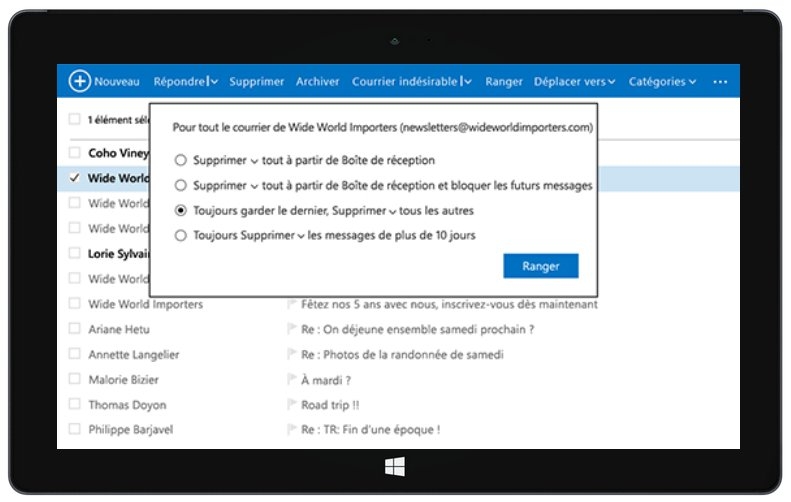Click the Nouveau label in toolbar

[x=117, y=82]
